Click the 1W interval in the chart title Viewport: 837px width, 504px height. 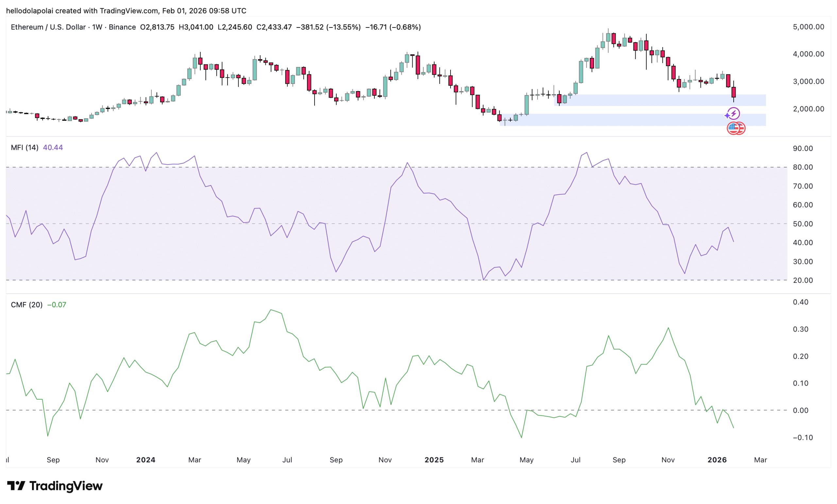[x=97, y=27]
